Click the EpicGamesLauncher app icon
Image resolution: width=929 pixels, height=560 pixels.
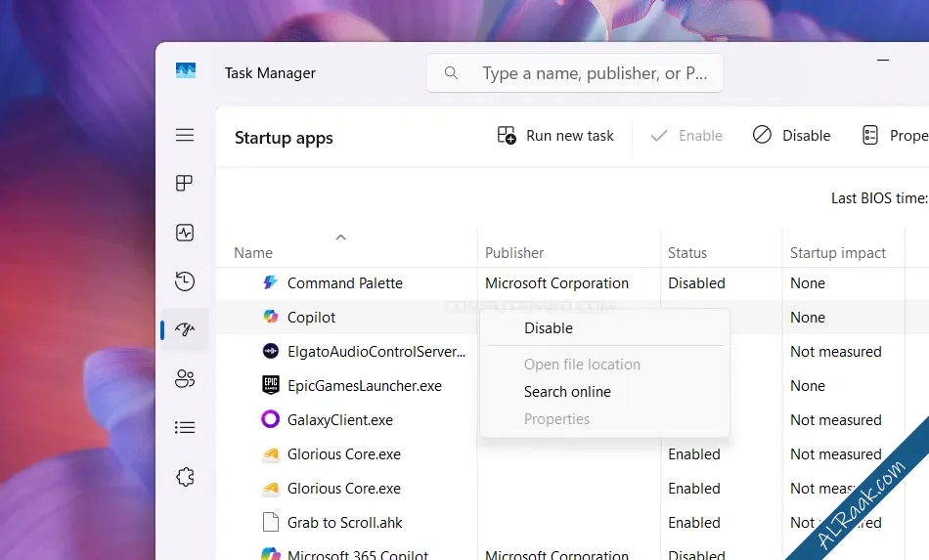tap(270, 385)
